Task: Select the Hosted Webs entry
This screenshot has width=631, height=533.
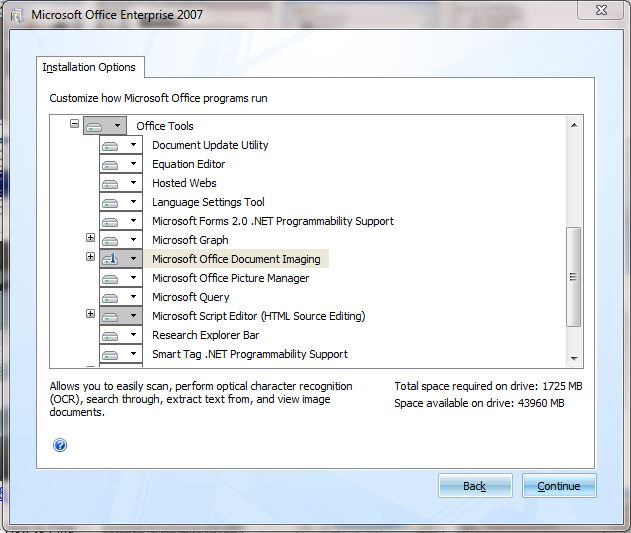Action: [184, 183]
